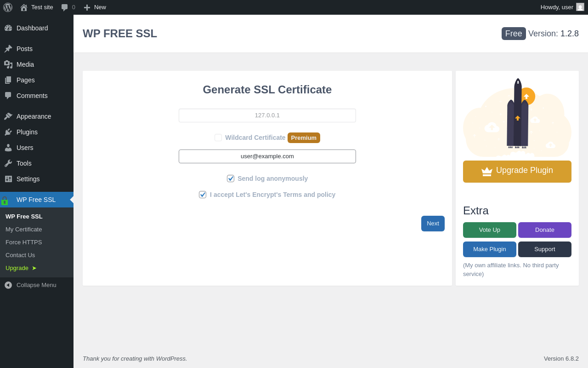Click the Test site link text
Image resolution: width=588 pixels, height=368 pixels.
pos(42,7)
